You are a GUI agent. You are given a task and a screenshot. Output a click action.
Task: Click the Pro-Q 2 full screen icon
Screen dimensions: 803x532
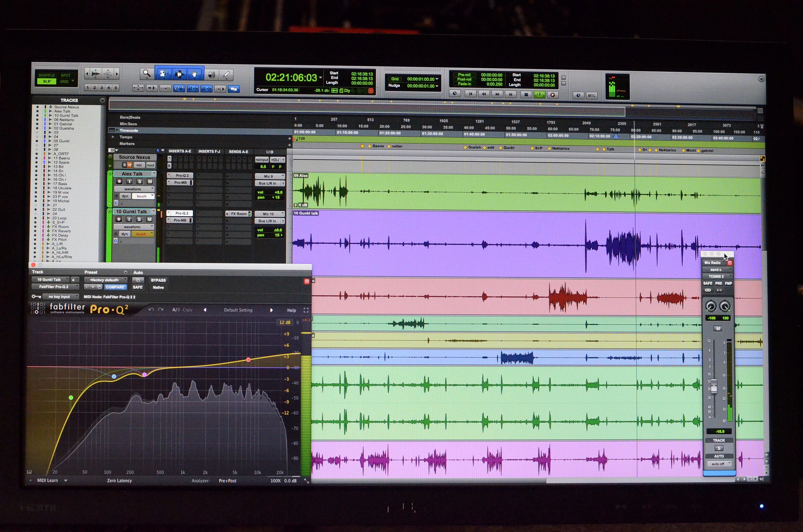[x=306, y=310]
